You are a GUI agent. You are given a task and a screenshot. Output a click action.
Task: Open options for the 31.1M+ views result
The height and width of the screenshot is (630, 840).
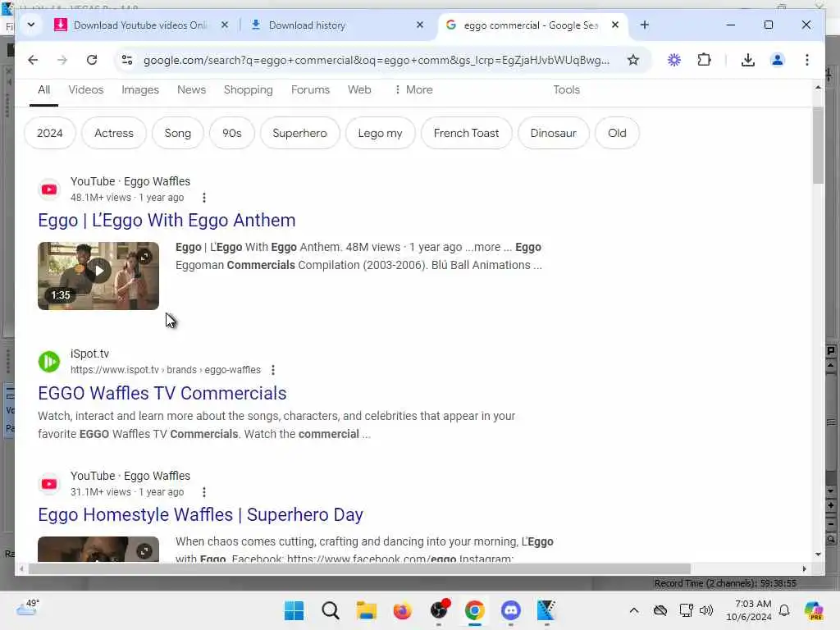click(x=204, y=492)
